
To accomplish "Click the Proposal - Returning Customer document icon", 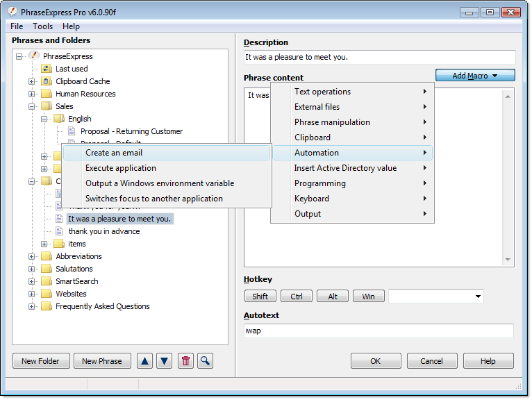I will click(72, 131).
